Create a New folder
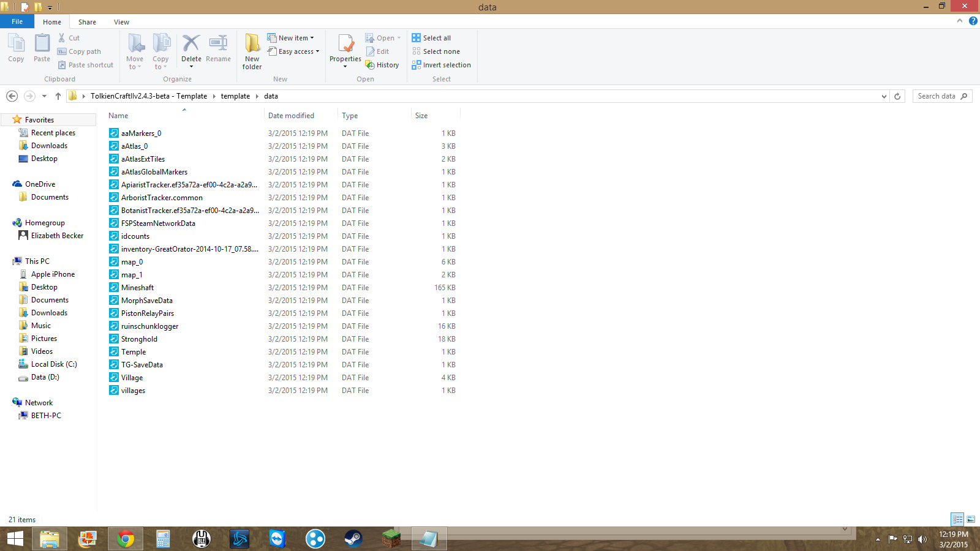Screen dimensions: 980x551 (x=252, y=50)
